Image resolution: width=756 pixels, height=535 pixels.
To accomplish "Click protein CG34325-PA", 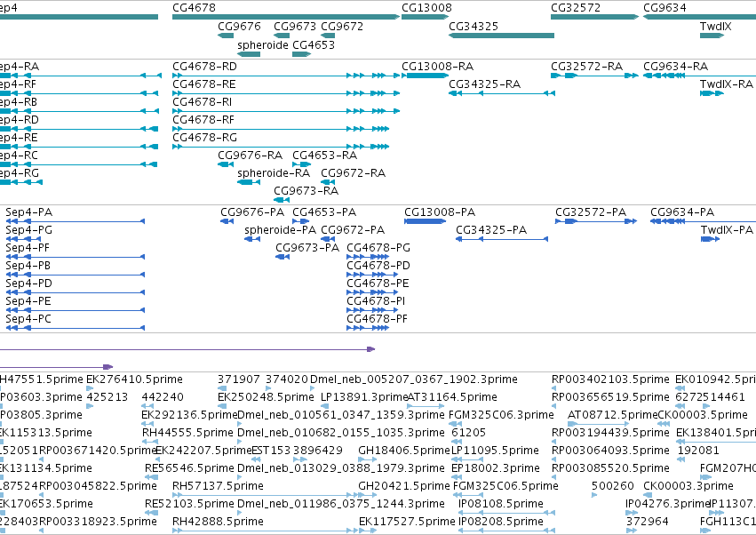I will point(491,230).
